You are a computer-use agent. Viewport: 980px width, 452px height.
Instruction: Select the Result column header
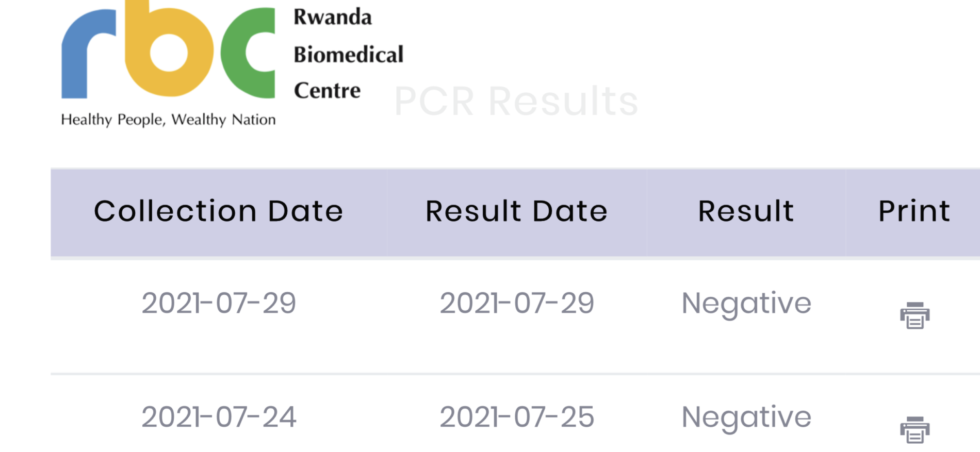pos(746,212)
